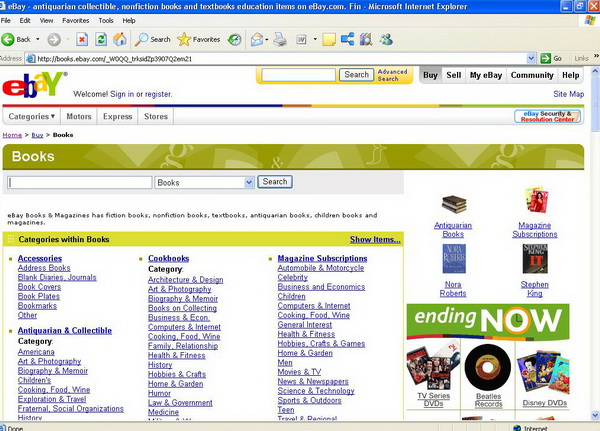
Task: Click the top header search input field
Action: 298,75
